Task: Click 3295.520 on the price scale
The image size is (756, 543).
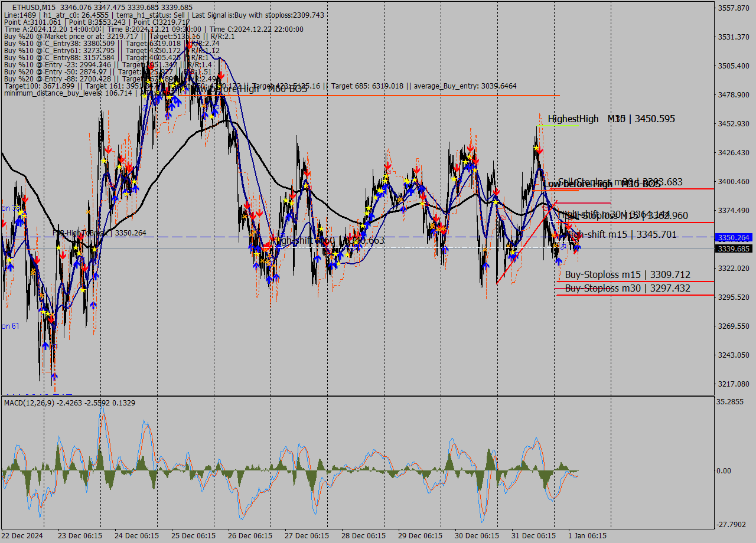Action: pos(734,297)
